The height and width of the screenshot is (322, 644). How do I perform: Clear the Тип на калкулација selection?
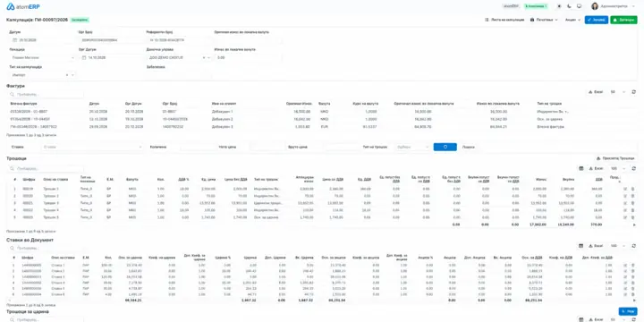click(67, 75)
